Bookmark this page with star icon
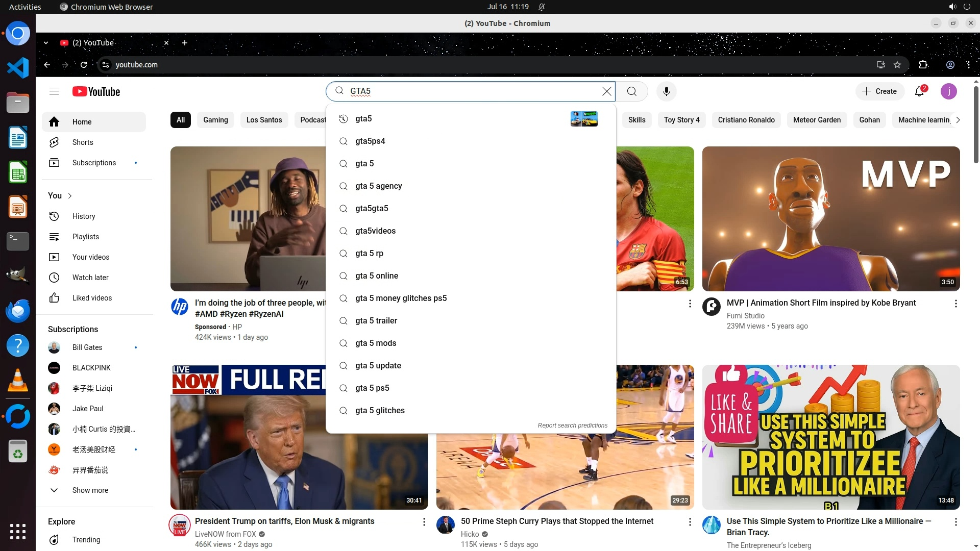 click(x=897, y=65)
